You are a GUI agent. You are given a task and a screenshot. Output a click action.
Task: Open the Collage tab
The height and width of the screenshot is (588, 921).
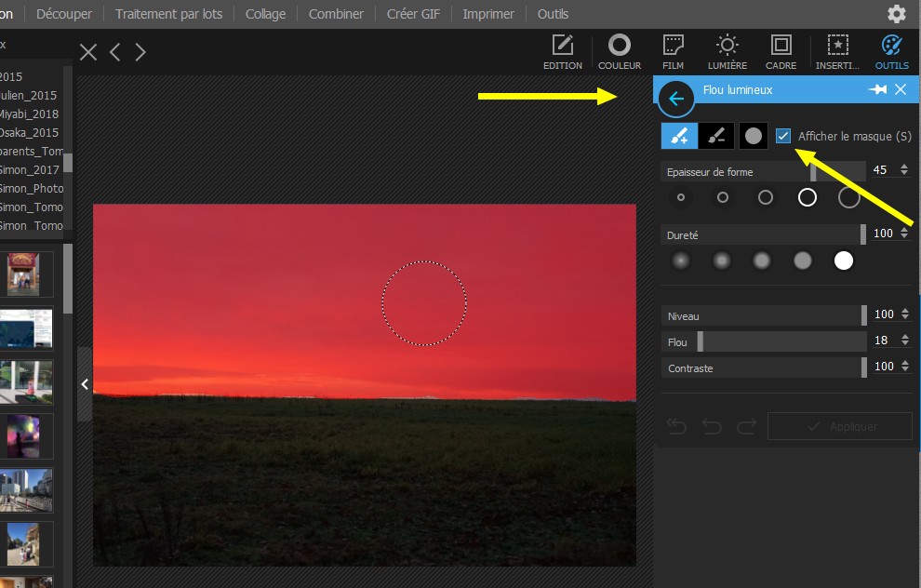coord(265,14)
